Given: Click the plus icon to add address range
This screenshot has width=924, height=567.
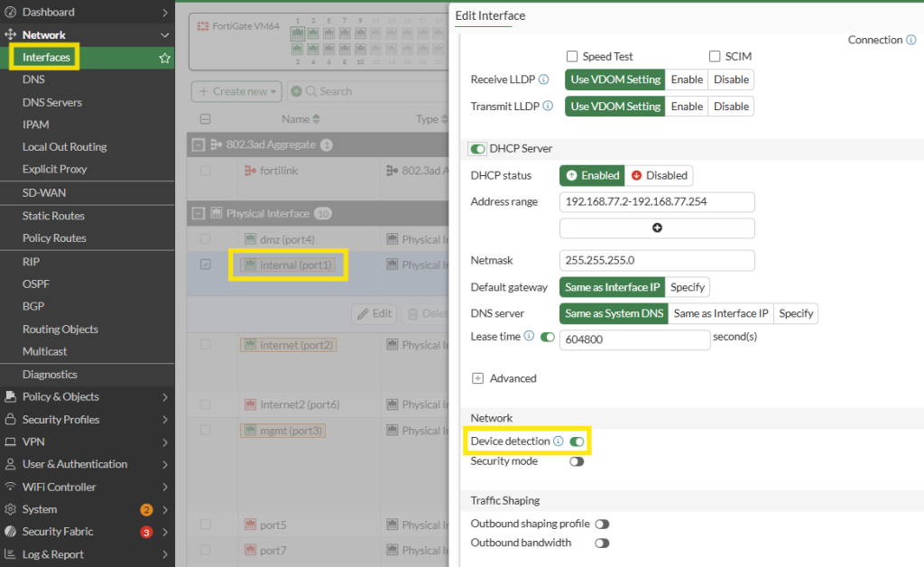Looking at the screenshot, I should [657, 228].
